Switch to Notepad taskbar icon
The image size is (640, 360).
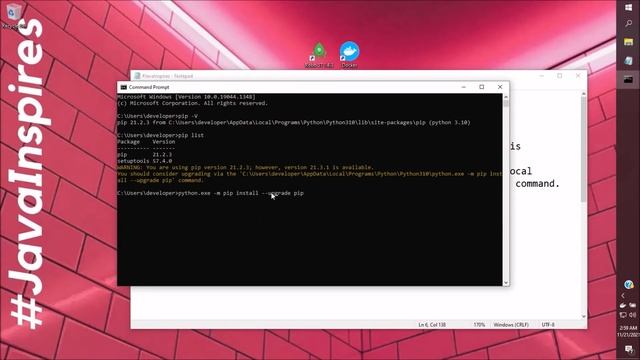coord(629,61)
